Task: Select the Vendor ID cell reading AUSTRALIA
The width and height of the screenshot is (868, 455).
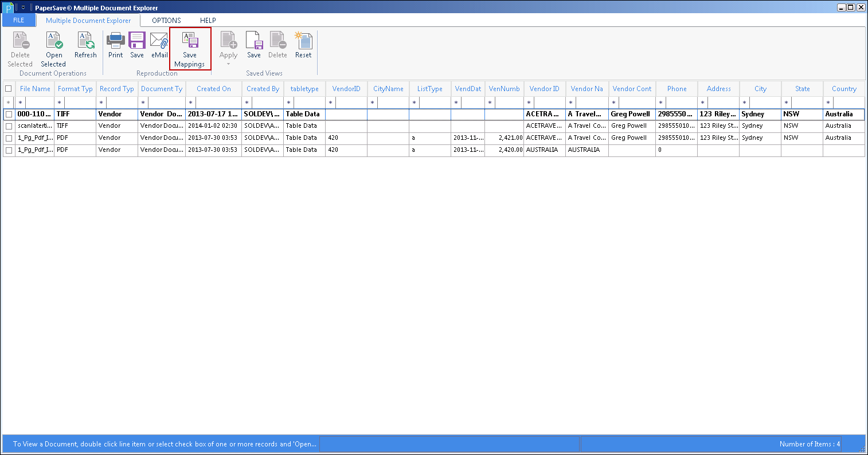Action: [545, 150]
